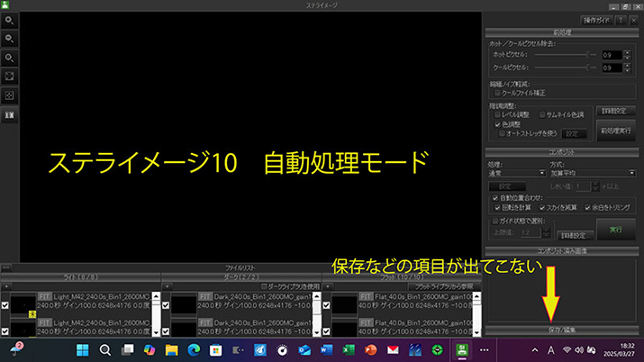Viewport: 644px width, 362px height.
Task: Select the ライト (8/8) list header
Action: (81, 277)
